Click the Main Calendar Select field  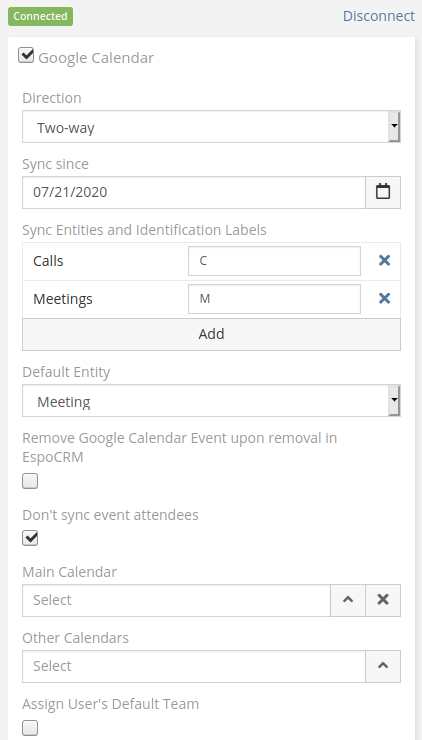click(176, 600)
